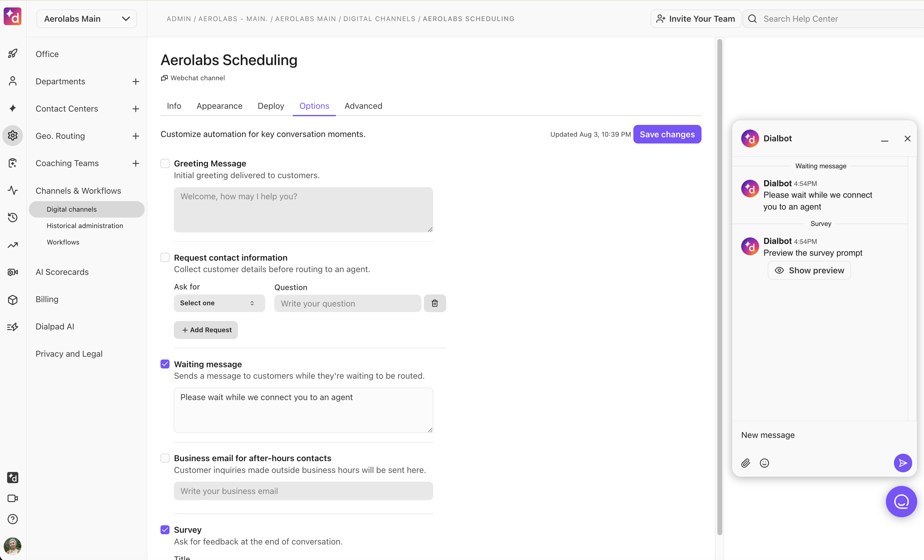Click the paperclip attachment icon in Dialbot
This screenshot has width=924, height=560.
pyautogui.click(x=746, y=463)
